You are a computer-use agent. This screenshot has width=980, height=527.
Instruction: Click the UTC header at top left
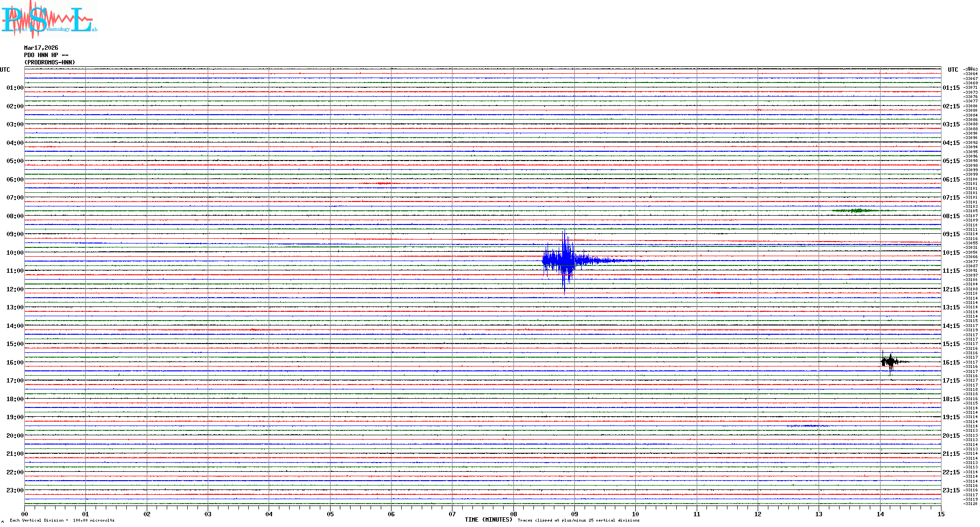pyautogui.click(x=5, y=70)
